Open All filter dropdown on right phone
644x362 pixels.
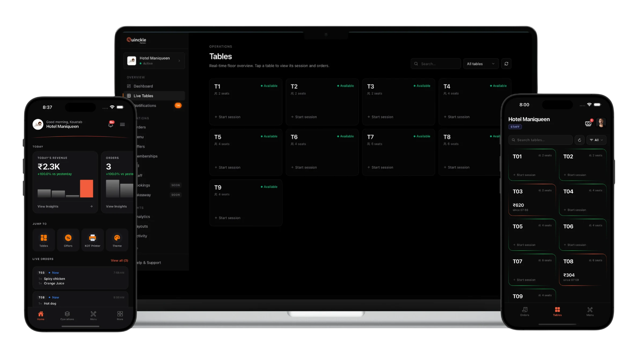point(596,140)
